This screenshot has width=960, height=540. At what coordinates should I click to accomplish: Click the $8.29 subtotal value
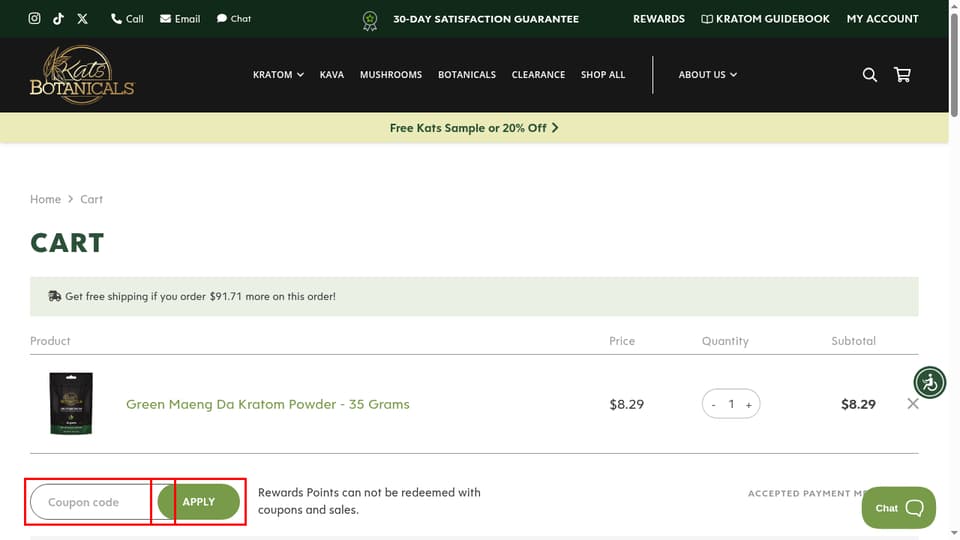coord(858,404)
